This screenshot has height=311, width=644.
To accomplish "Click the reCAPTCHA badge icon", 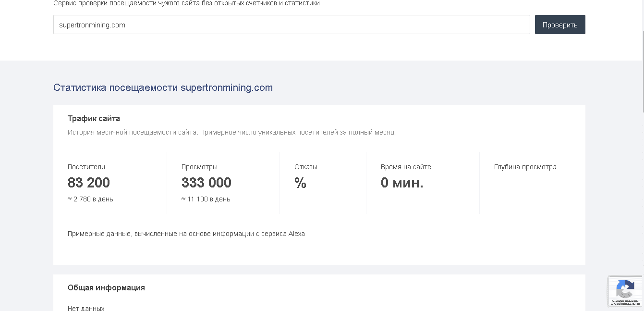I will click(625, 288).
